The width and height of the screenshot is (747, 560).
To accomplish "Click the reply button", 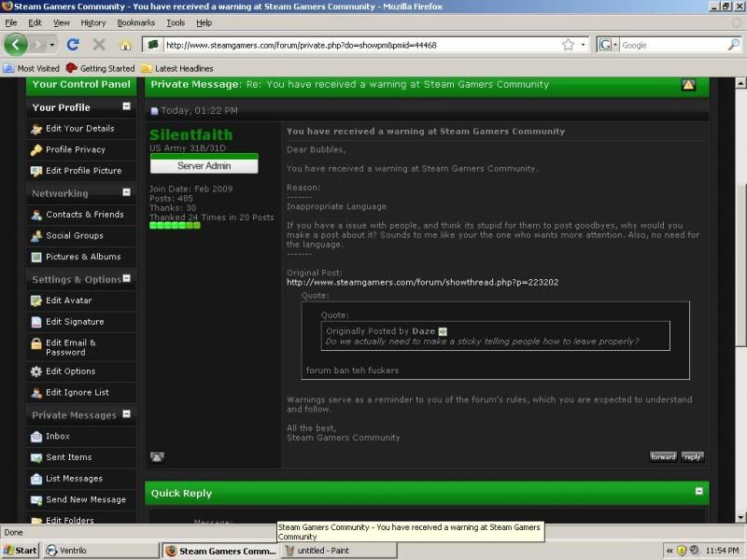I will click(x=692, y=456).
